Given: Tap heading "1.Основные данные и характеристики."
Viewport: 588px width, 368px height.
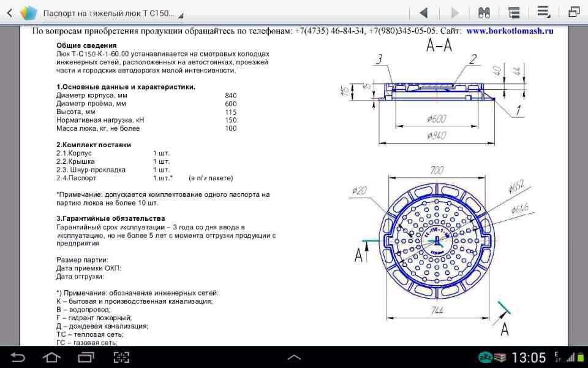Looking at the screenshot, I should (x=126, y=86).
